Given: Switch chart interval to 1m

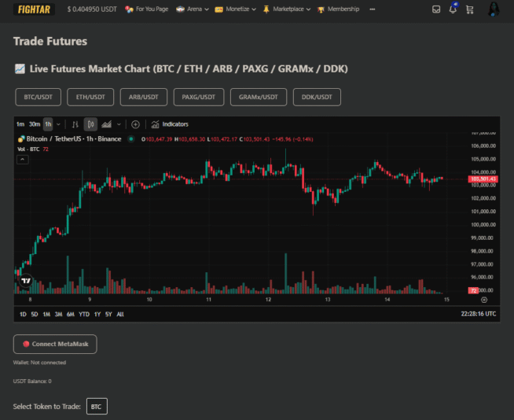Looking at the screenshot, I should pyautogui.click(x=20, y=124).
